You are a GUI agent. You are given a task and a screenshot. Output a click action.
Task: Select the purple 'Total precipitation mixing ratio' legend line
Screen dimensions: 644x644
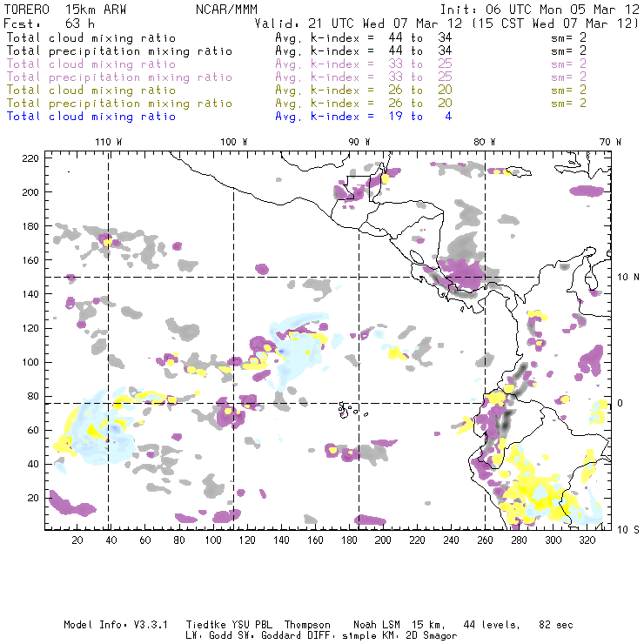pos(119,77)
